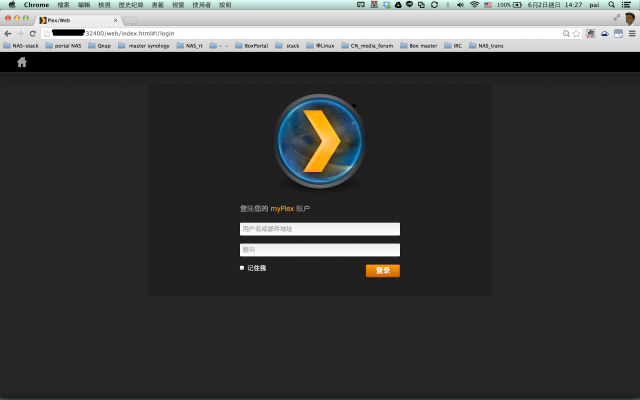Open the 檔案 menu
The width and height of the screenshot is (640, 400).
63,5
